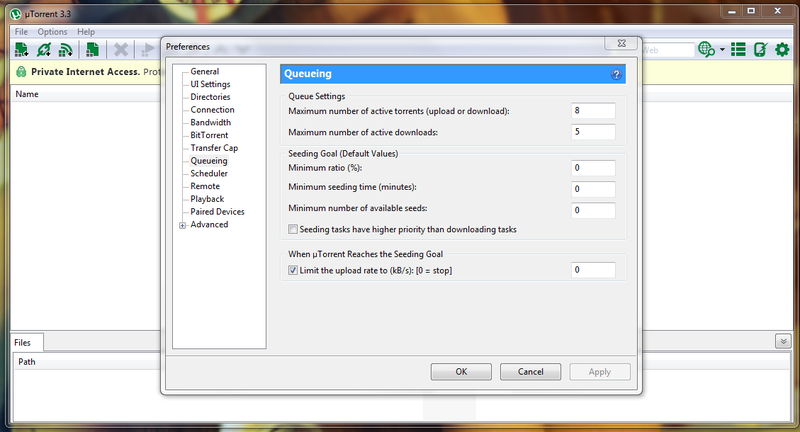The image size is (800, 432).
Task: Click the upload rate limit kB/s field
Action: coord(593,270)
